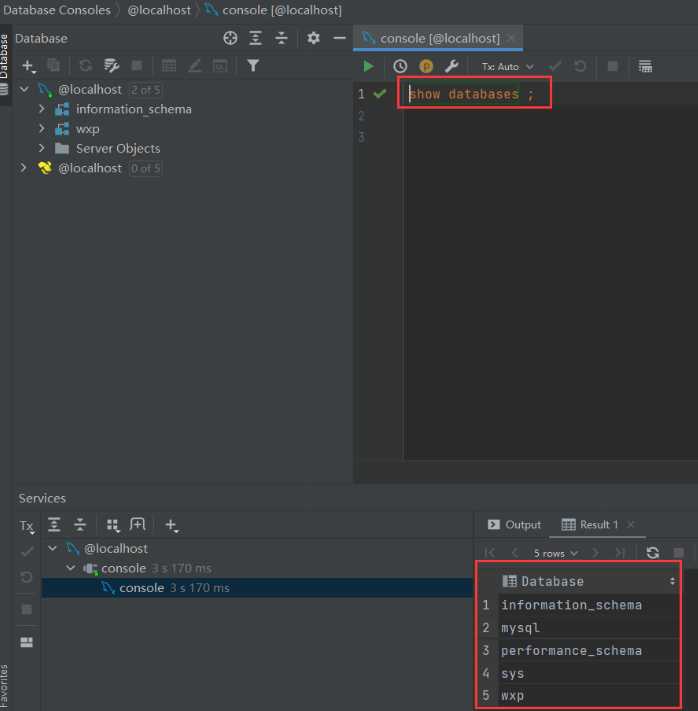Open the filter icon in Database toolbar
Viewport: 698px width, 711px height.
[x=253, y=66]
